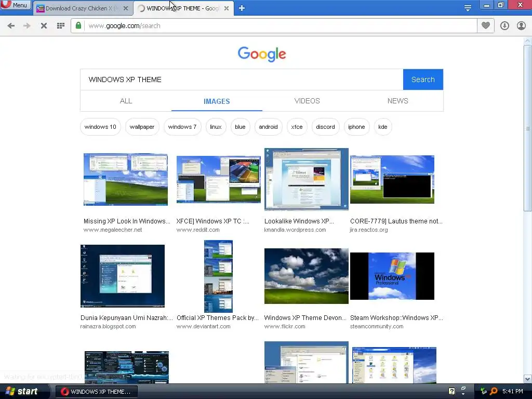Open the tab menu icon in title bar

coord(468,8)
